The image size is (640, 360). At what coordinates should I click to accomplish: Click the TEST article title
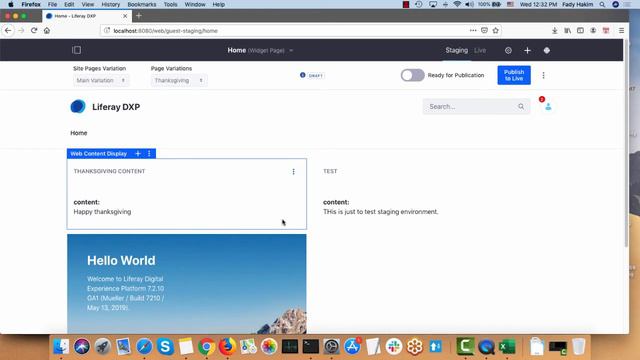click(330, 171)
